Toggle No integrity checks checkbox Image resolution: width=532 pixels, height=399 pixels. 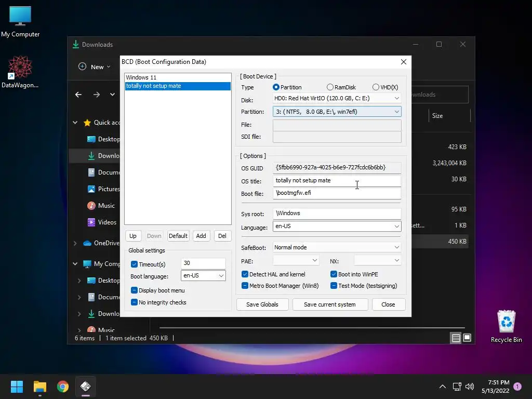pos(134,302)
